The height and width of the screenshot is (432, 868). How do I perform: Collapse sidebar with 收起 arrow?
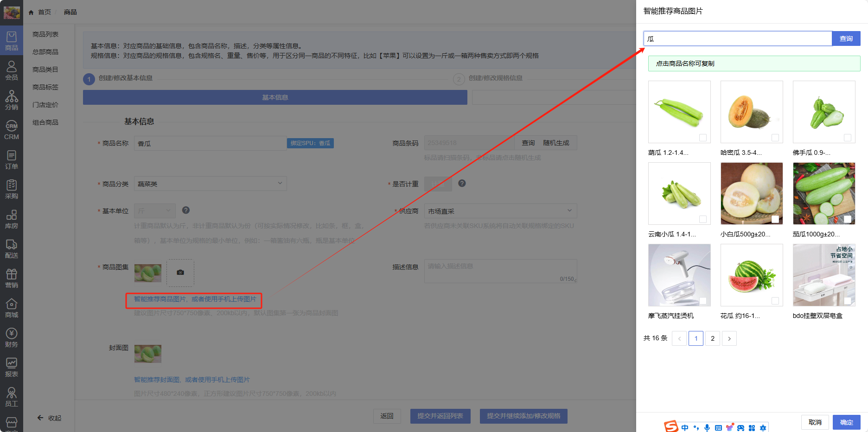click(49, 418)
